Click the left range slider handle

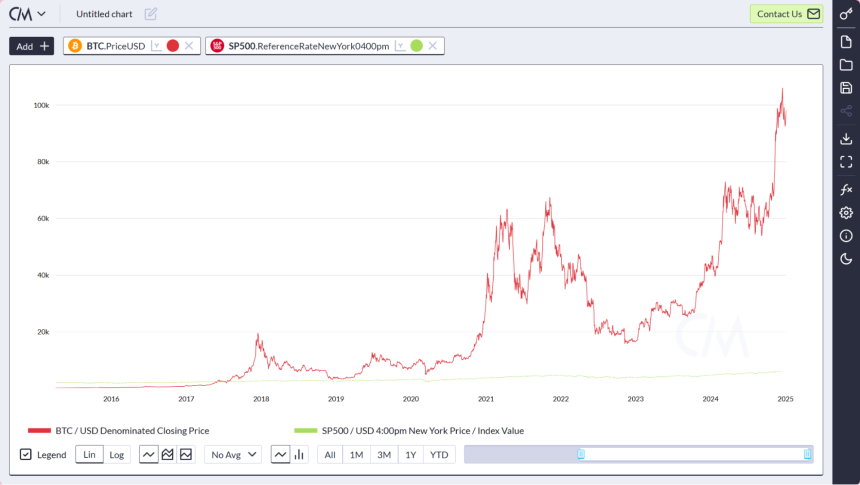pyautogui.click(x=581, y=454)
